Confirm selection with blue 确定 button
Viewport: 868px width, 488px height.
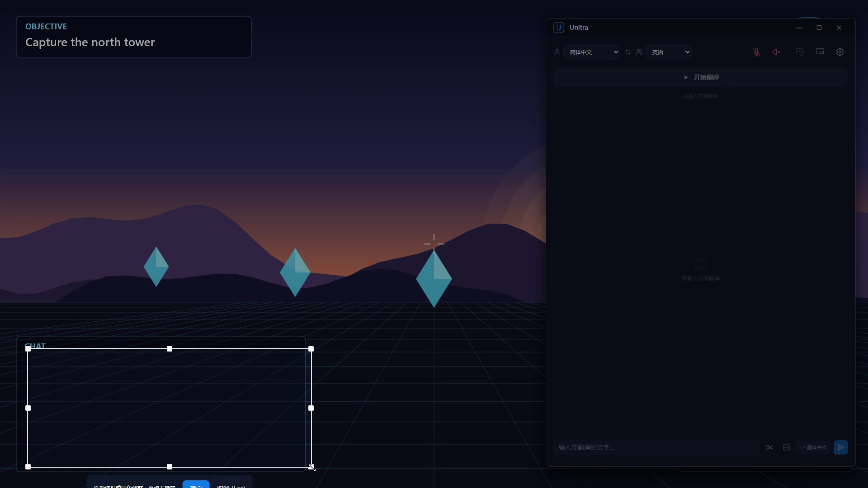(196, 484)
